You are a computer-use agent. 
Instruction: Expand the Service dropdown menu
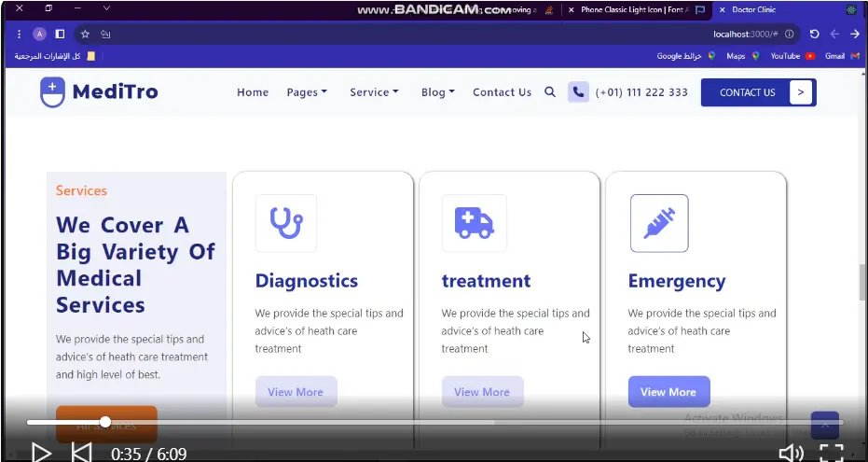[374, 92]
